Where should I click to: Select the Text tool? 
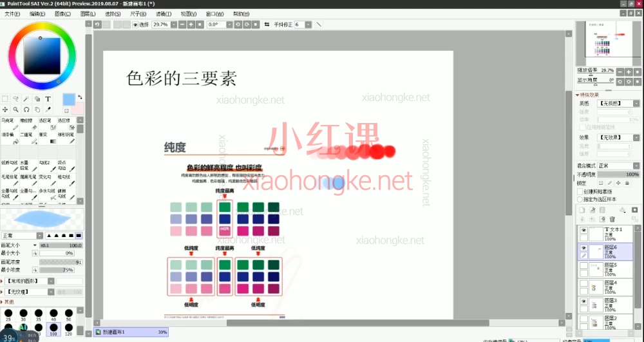click(x=48, y=99)
